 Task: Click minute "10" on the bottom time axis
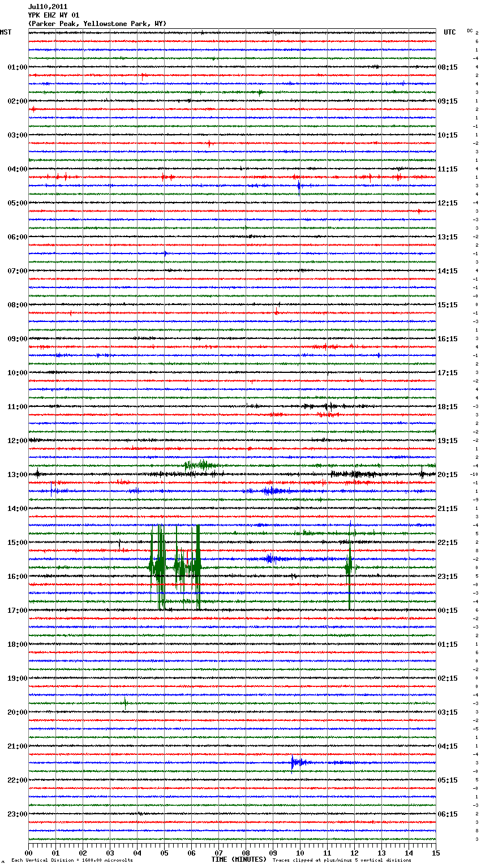coord(300,853)
